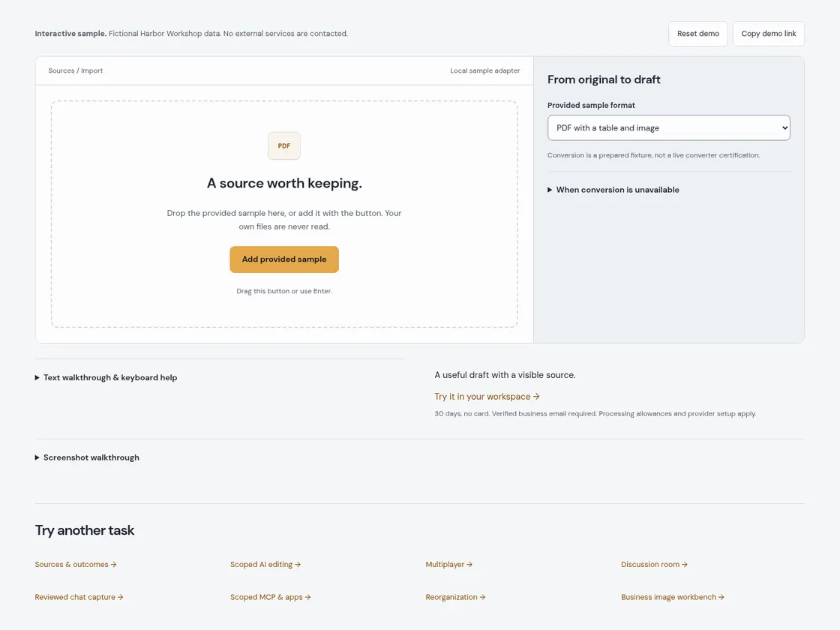Click the PDF file badge icon
Viewport: 840px width, 630px height.
coord(284,145)
